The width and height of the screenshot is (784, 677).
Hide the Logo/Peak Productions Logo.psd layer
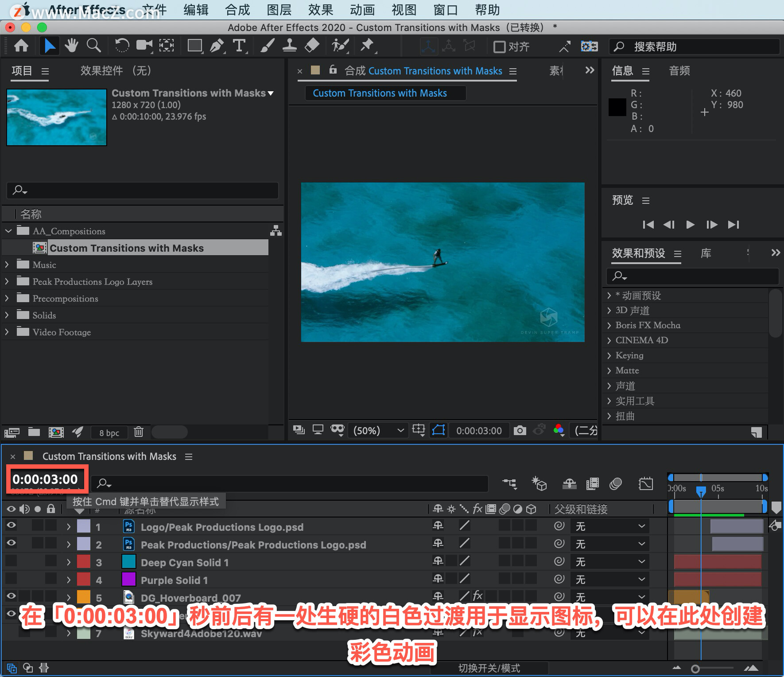[11, 525]
